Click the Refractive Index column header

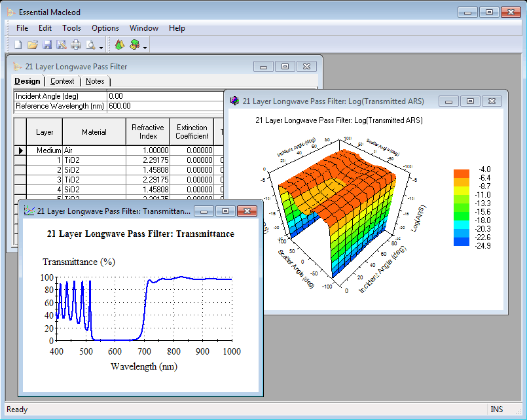pos(147,132)
